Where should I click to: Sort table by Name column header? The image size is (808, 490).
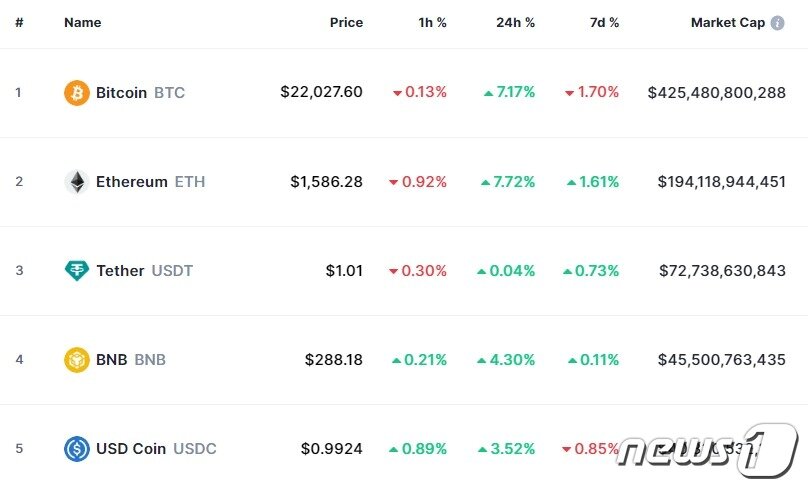click(82, 23)
